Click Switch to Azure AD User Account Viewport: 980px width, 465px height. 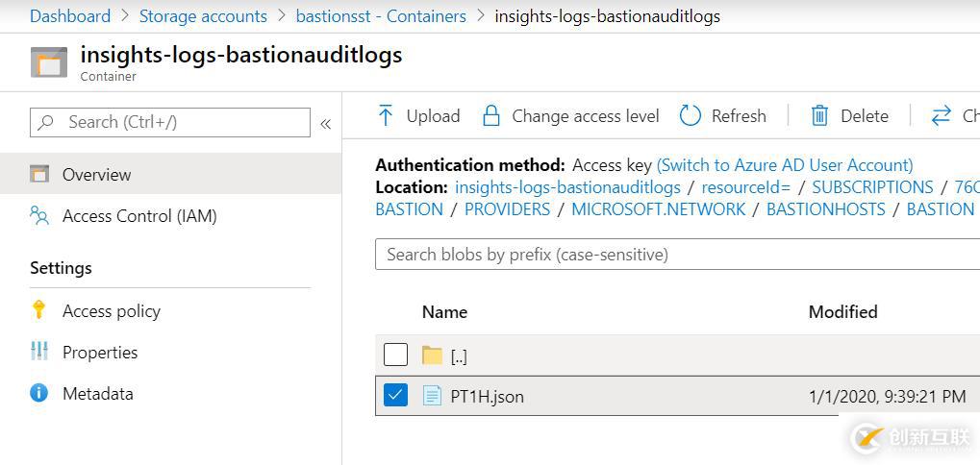tap(785, 165)
